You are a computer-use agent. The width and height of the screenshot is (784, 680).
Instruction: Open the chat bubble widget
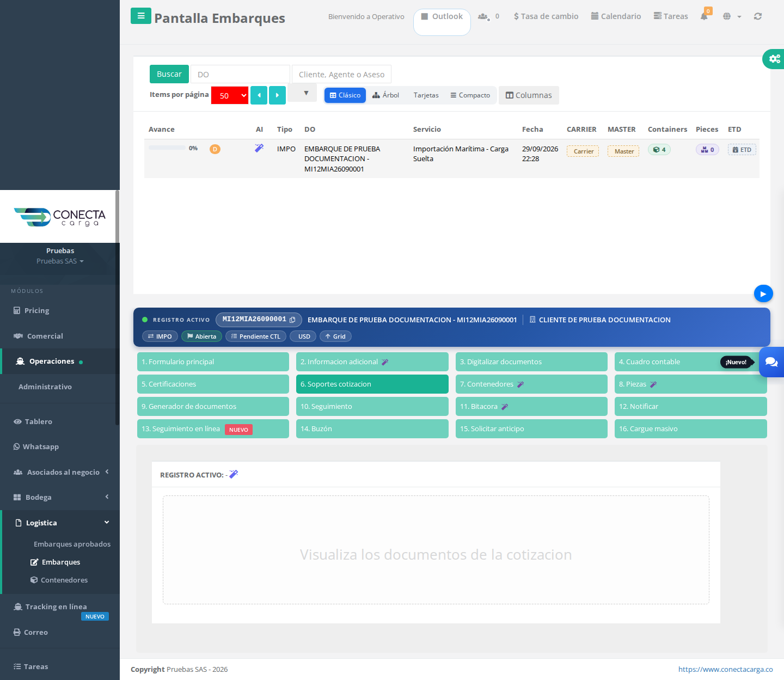coord(771,362)
